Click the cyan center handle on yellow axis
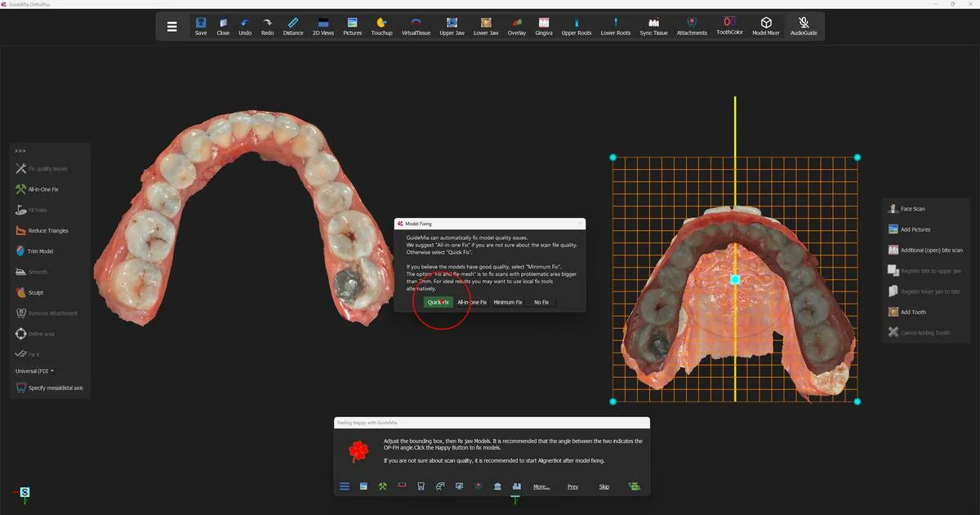This screenshot has height=515, width=980. (735, 279)
